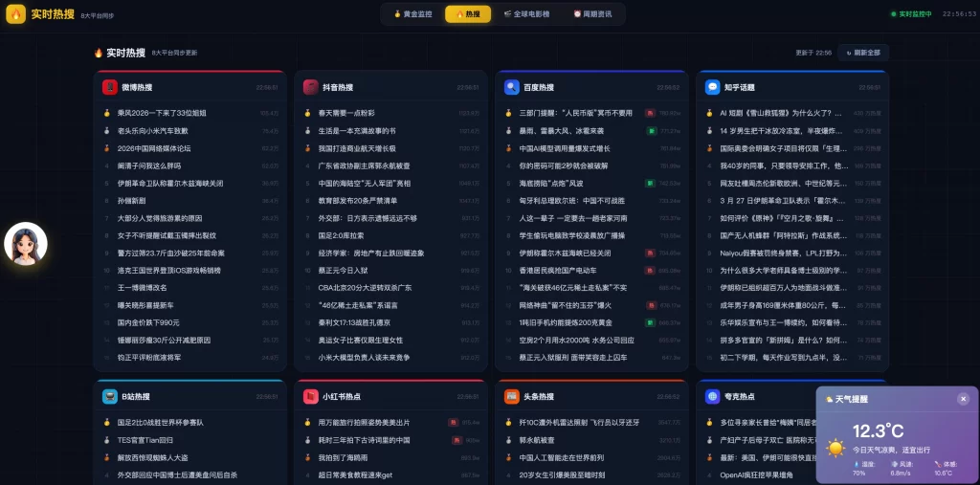Open 伊朗革命卫队称霍尔木兹海峡关闭 in 微博热搜

pyautogui.click(x=170, y=183)
